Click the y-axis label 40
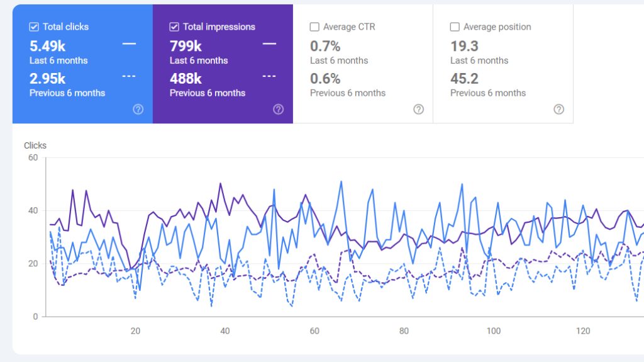Screen dimensions: 644x362 (33, 211)
